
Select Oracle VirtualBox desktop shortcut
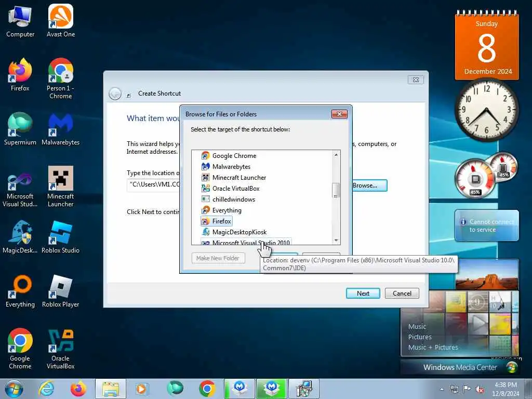[x=61, y=349]
